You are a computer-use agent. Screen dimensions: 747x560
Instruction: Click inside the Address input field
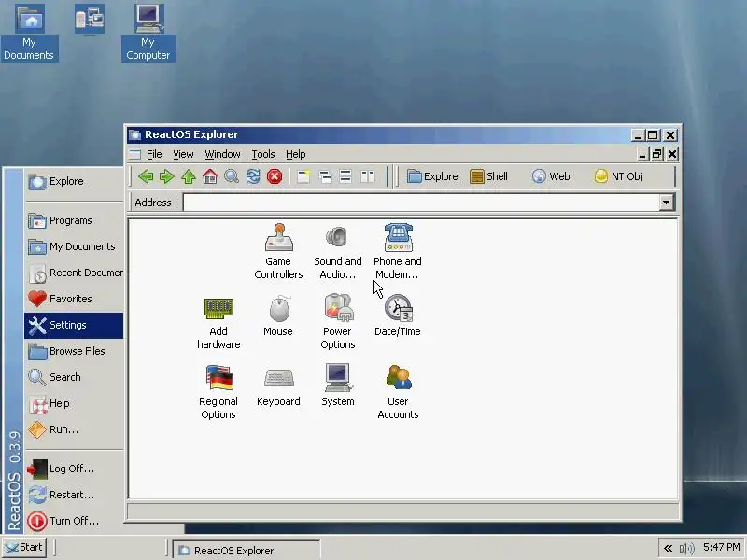pyautogui.click(x=421, y=203)
